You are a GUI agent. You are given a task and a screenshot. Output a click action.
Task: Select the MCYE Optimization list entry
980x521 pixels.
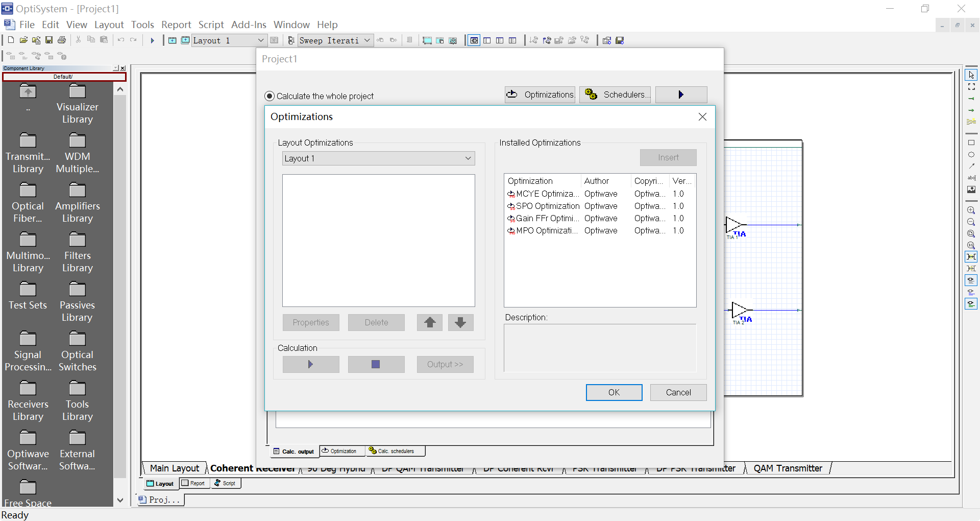click(x=600, y=194)
